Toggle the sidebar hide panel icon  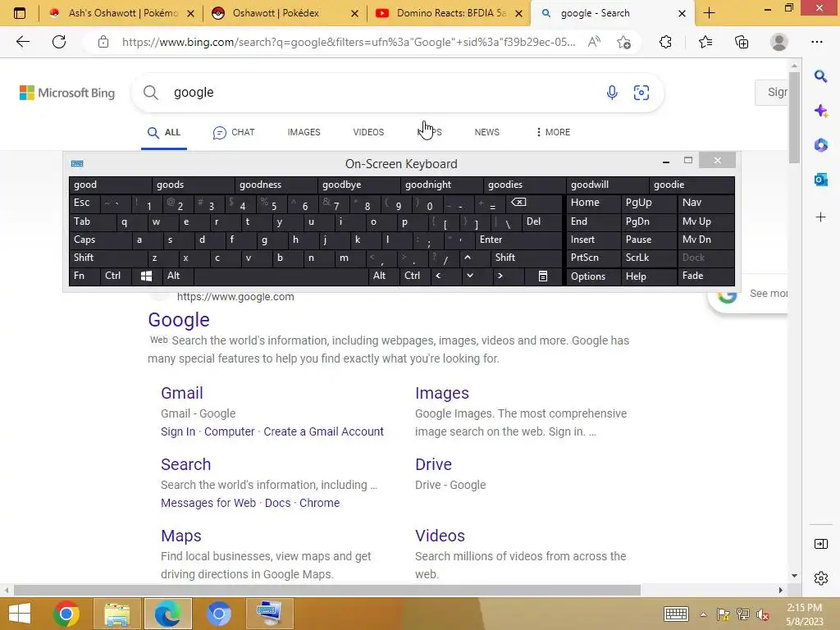click(820, 545)
